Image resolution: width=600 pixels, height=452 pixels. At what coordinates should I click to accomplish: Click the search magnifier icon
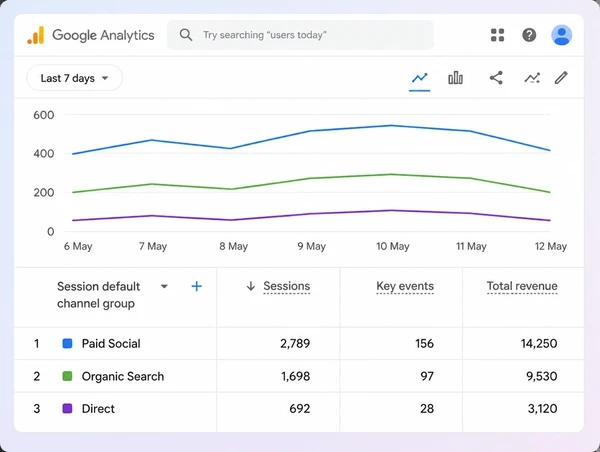[186, 35]
